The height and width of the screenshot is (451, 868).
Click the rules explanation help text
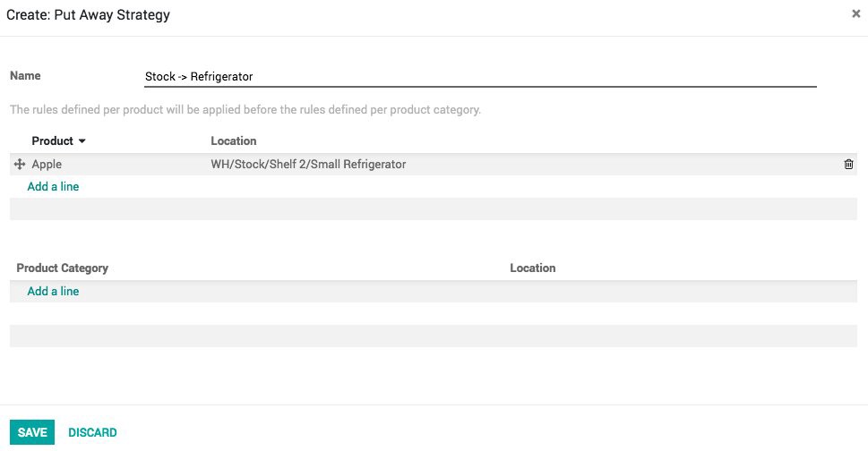[245, 110]
